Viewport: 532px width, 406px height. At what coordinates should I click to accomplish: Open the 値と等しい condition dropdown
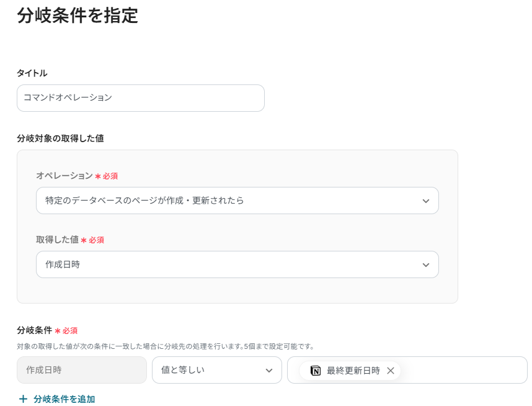[217, 370]
